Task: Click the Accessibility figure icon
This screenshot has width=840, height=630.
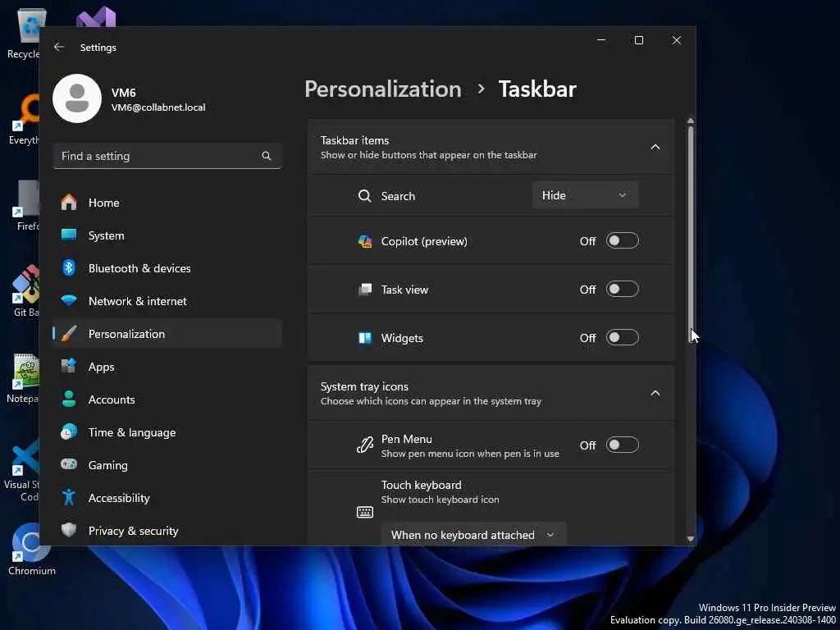Action: 69,497
